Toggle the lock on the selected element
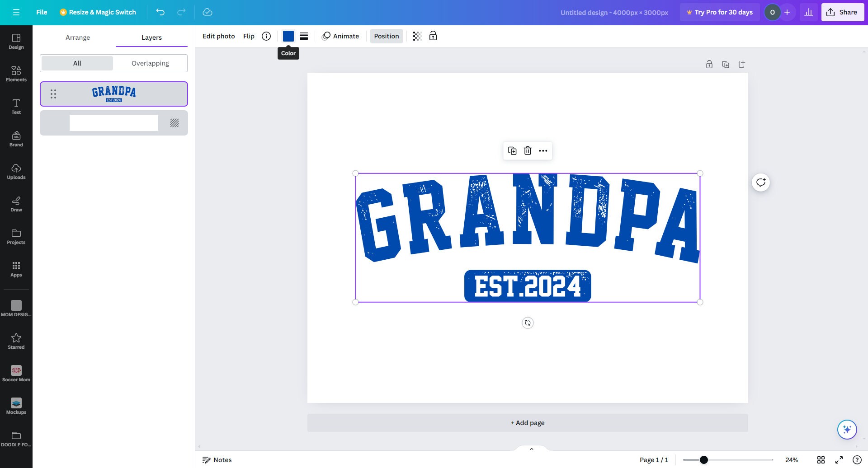Image resolution: width=868 pixels, height=468 pixels. (x=433, y=36)
